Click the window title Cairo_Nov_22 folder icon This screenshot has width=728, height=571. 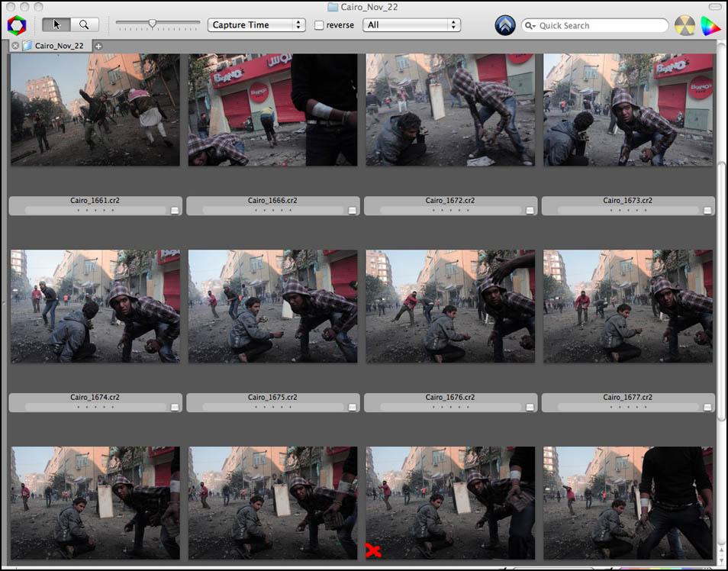click(333, 7)
